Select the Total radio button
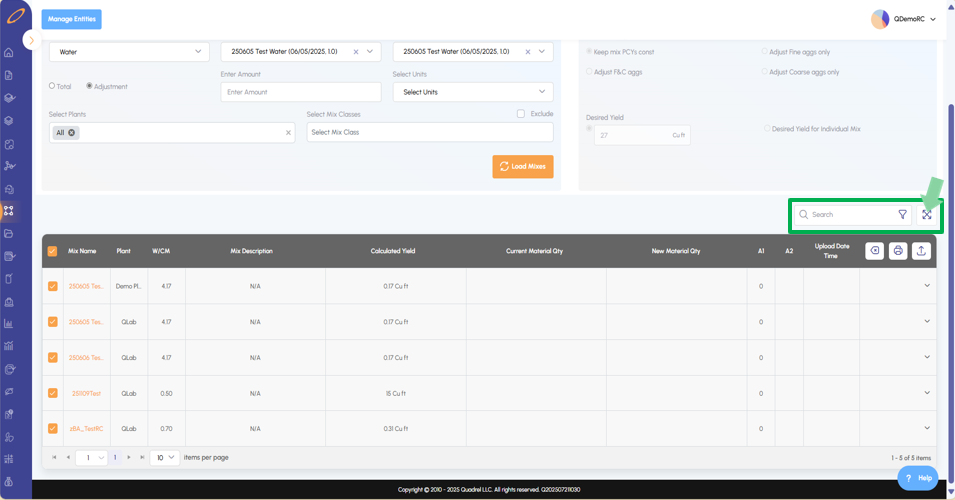The width and height of the screenshot is (955, 500). (x=52, y=86)
